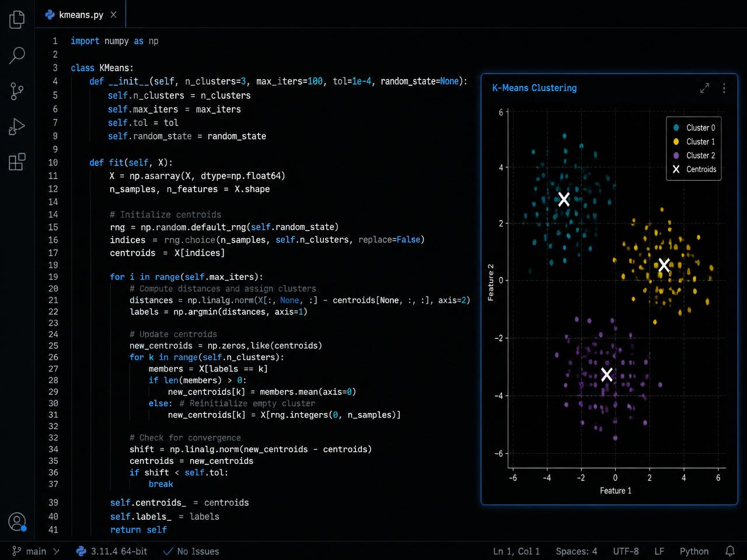Open the notifications bell icon

[x=730, y=551]
